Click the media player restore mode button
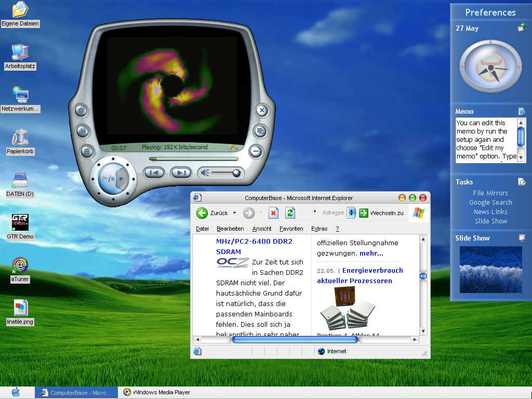532x399 pixels. (260, 131)
